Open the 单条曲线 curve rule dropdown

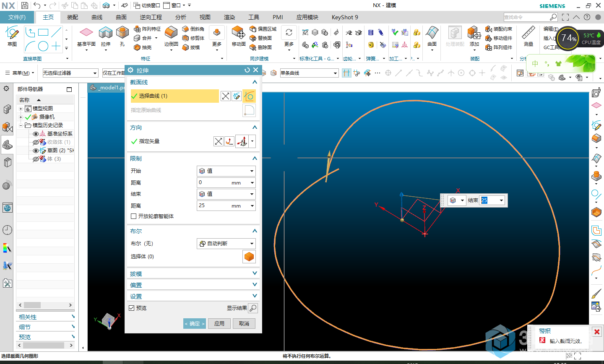click(309, 73)
